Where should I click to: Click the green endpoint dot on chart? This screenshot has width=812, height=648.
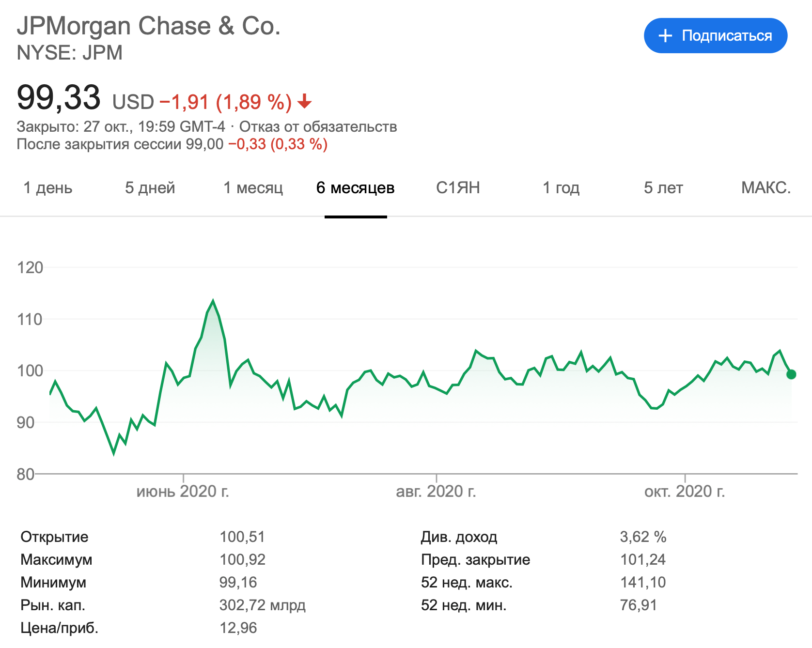(791, 374)
